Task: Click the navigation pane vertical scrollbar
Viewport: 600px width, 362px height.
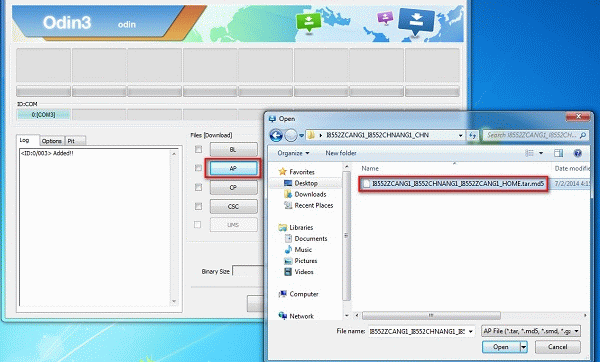Action: click(x=346, y=235)
